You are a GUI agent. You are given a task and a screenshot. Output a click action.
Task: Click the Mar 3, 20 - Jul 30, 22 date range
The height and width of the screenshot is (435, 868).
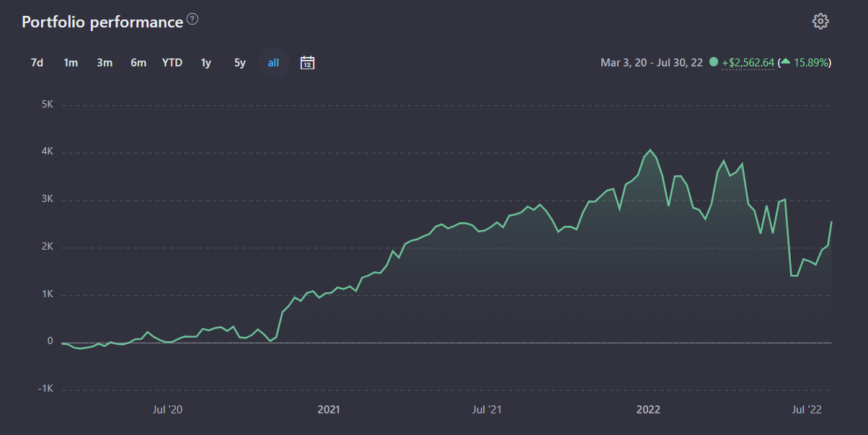tap(651, 63)
